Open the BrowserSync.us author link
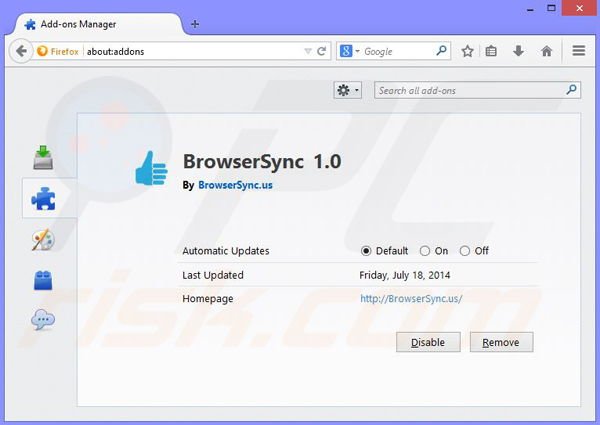 (x=235, y=185)
